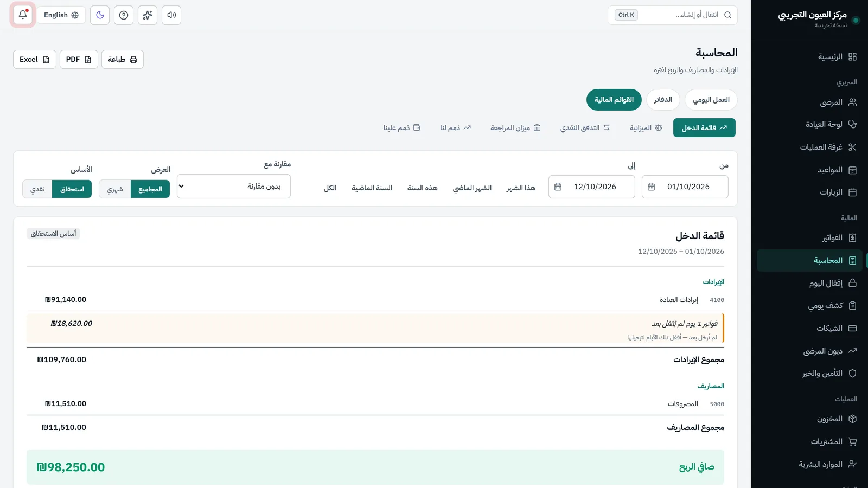This screenshot has height=488, width=868.
Task: Open the help question mark icon
Action: click(124, 15)
